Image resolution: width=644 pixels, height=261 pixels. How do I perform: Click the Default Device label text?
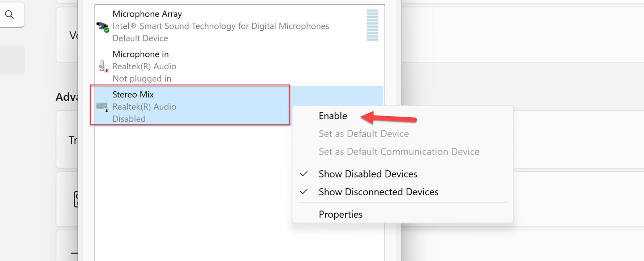(140, 38)
